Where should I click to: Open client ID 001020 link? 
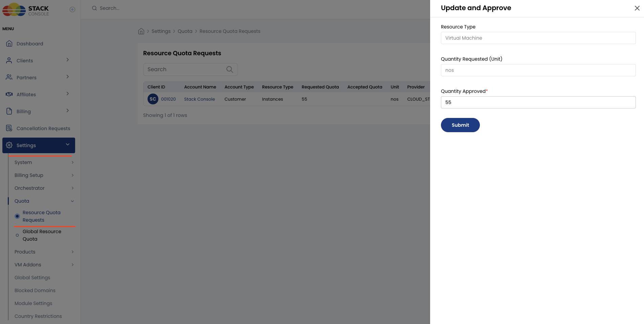click(x=168, y=99)
